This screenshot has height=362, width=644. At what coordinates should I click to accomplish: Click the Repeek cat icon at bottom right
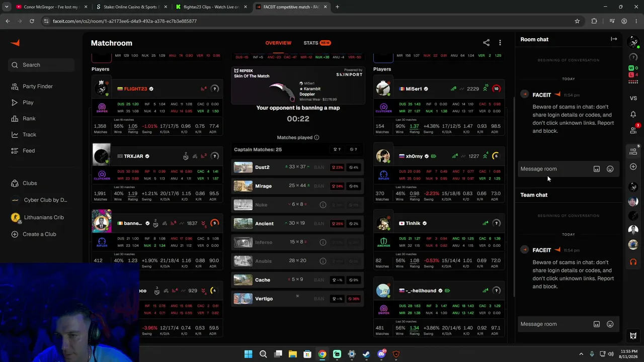click(x=633, y=336)
